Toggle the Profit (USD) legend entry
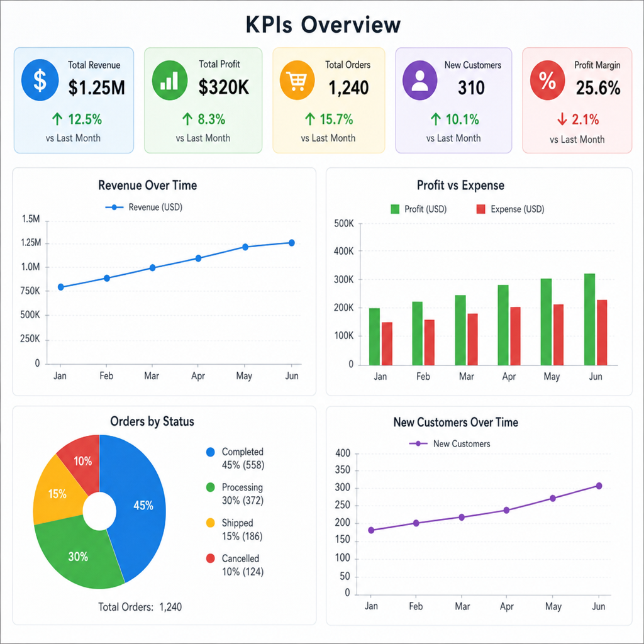The image size is (644, 644). 418,209
